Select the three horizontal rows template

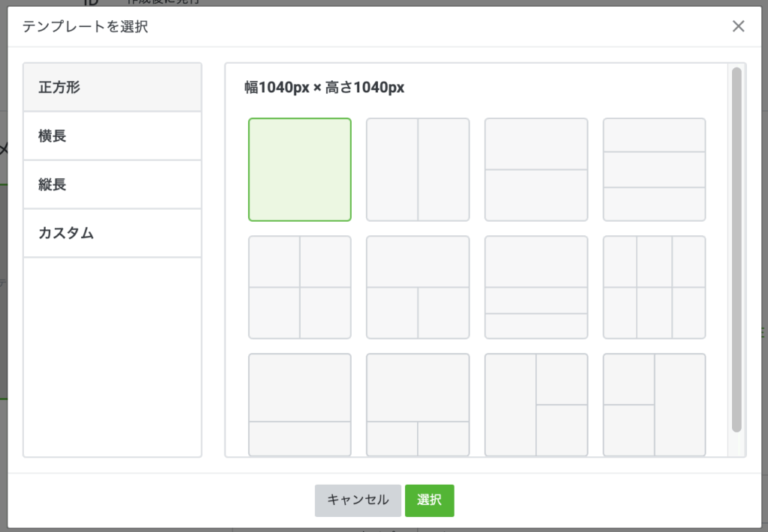654,169
